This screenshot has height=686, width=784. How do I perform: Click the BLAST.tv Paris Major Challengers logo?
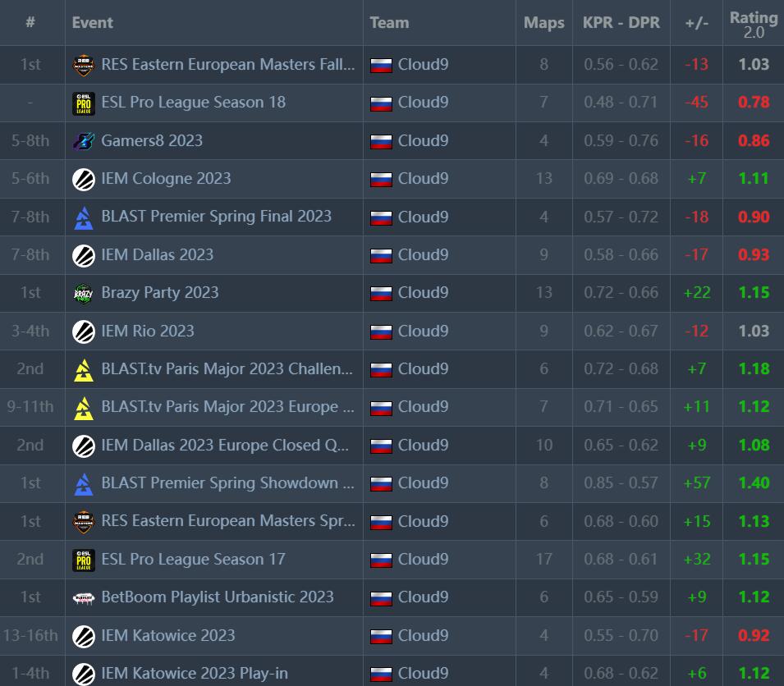click(x=84, y=369)
